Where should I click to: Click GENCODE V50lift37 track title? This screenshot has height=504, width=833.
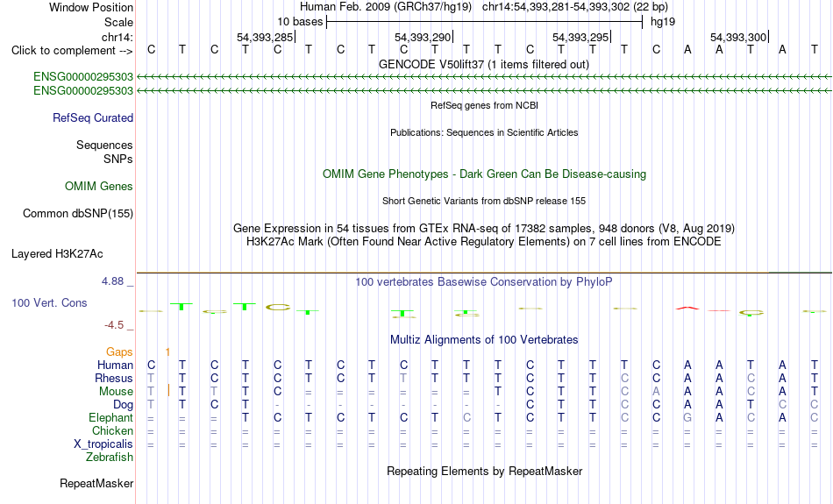click(483, 64)
